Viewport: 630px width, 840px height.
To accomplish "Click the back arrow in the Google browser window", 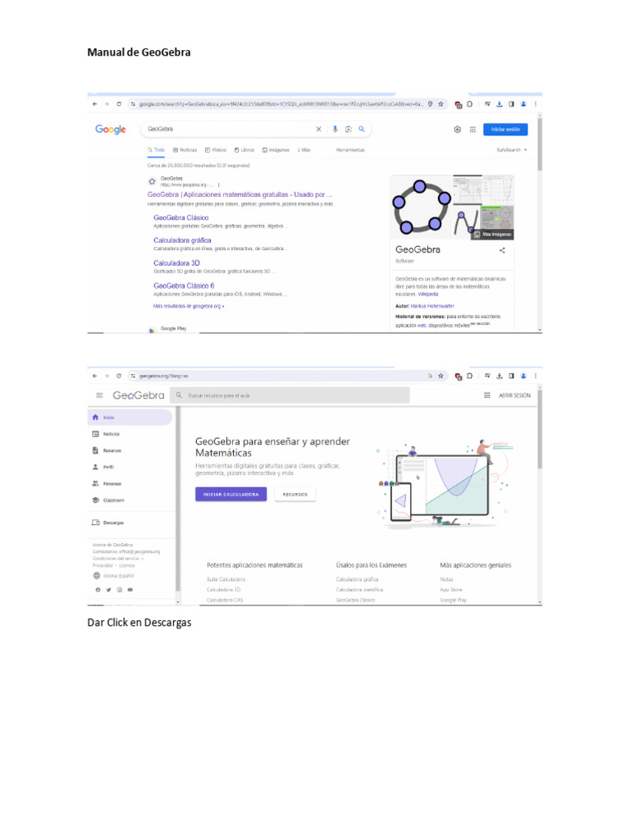I will coord(95,104).
